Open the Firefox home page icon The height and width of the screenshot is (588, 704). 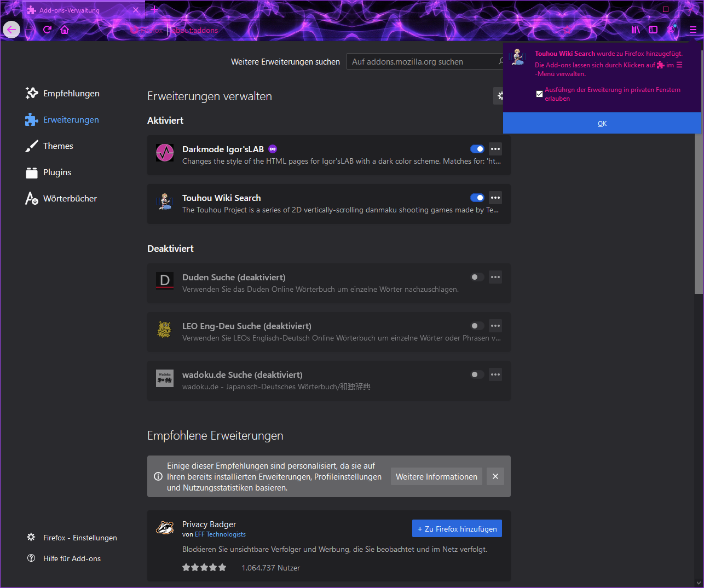click(x=65, y=30)
